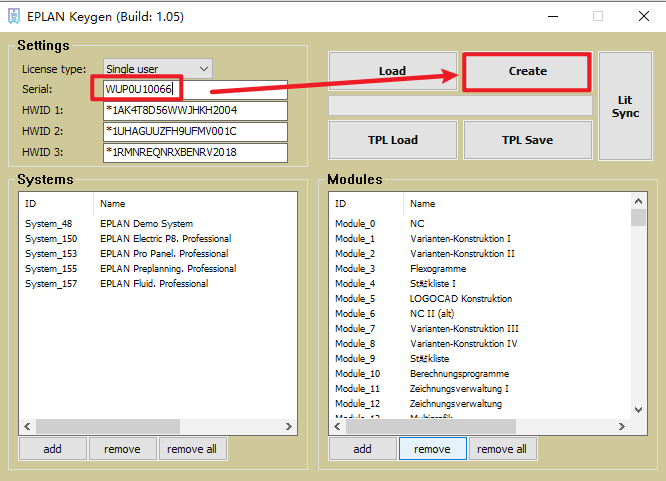Click Name column header in Systems list
The height and width of the screenshot is (481, 666).
click(195, 204)
